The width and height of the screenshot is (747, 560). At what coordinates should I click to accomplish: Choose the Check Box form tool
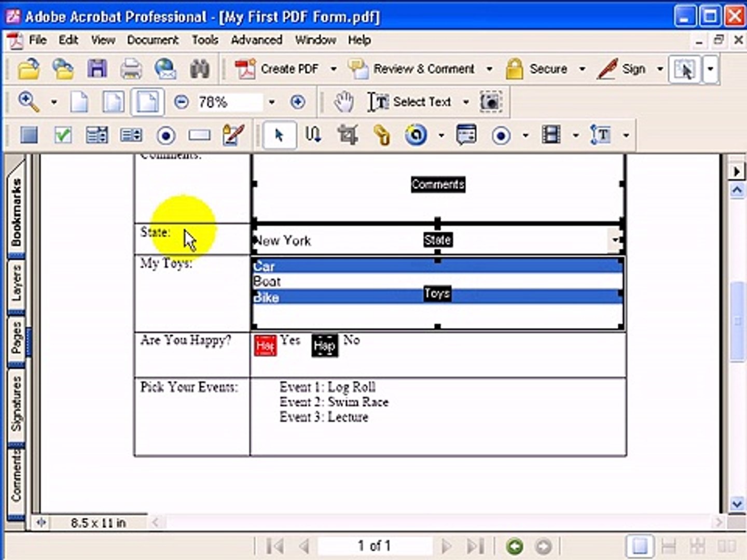click(x=63, y=135)
